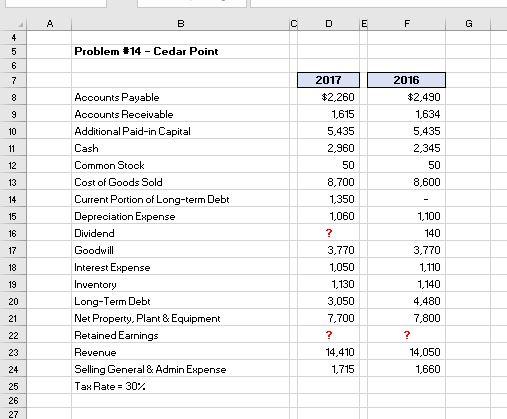Select the 2017 Interest Expense value 1,050
Screen dimensions: 507x419
(x=328, y=267)
